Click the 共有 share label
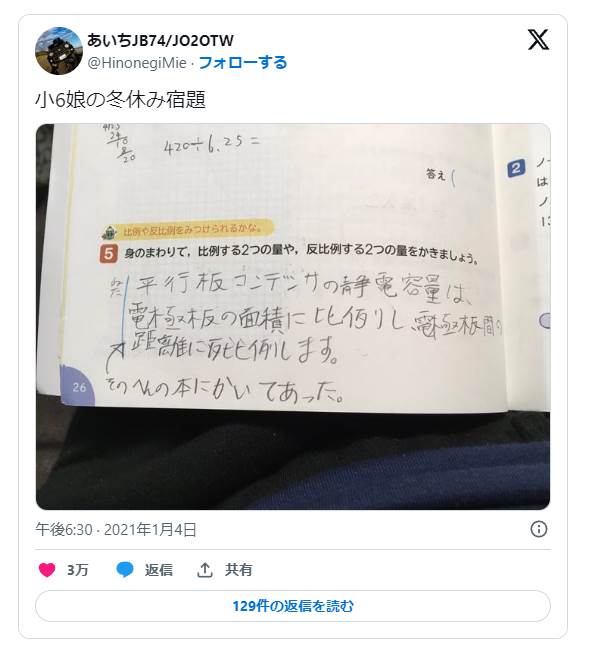The width and height of the screenshot is (590, 651). (239, 570)
